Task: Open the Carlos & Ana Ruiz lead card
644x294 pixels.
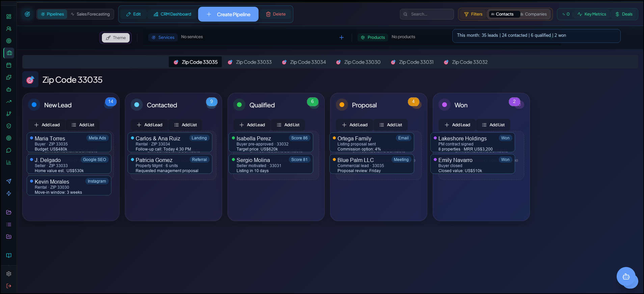Action: (170, 142)
